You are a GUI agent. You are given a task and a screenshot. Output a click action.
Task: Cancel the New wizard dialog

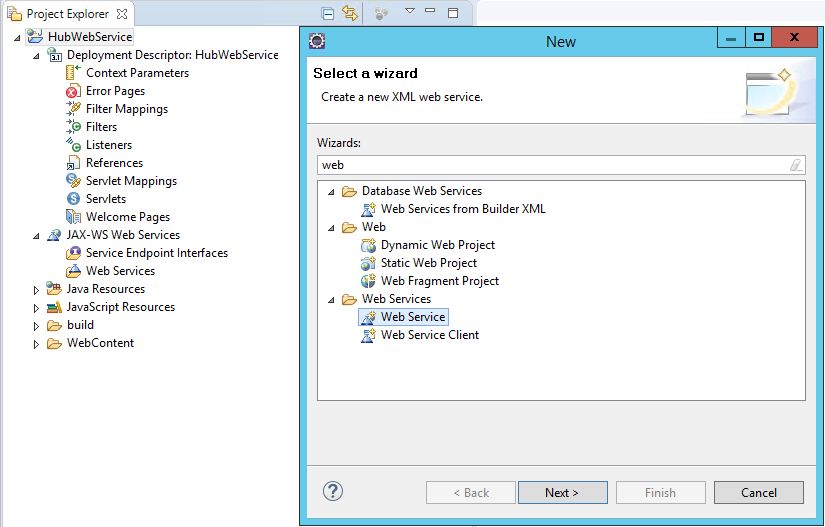759,493
